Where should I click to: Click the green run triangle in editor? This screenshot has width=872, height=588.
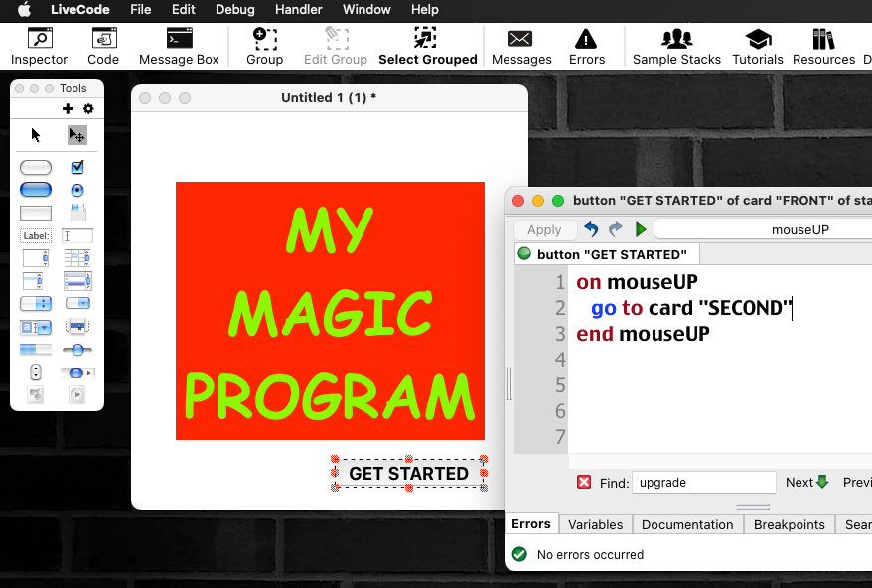click(x=641, y=229)
